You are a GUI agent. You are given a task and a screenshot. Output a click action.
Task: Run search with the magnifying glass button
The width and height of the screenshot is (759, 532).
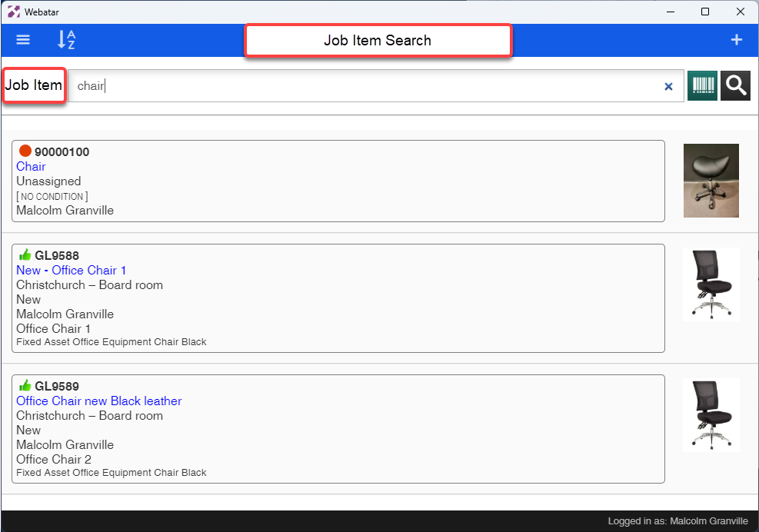735,85
